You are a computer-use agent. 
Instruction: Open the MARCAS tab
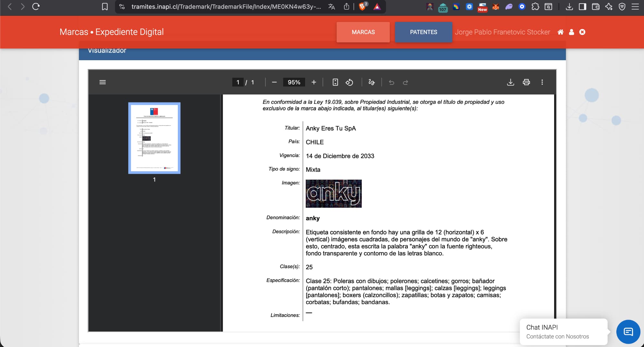(363, 32)
